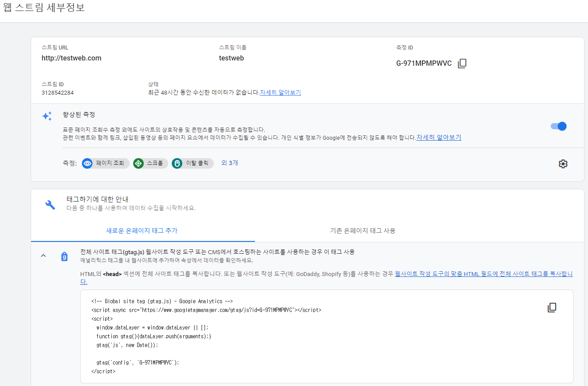Copy the global site tag code snippet
588x386 pixels.
(x=552, y=308)
